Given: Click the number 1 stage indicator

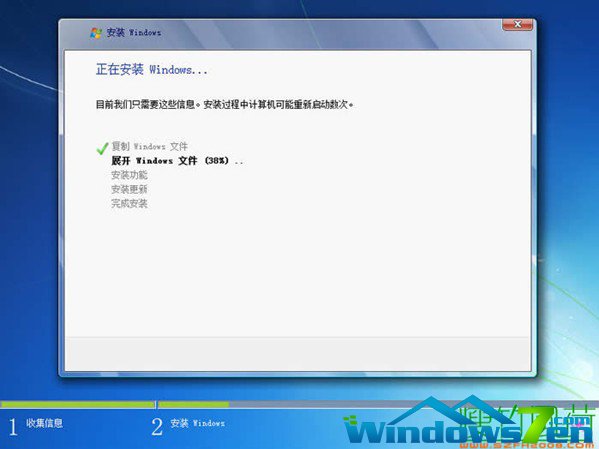Looking at the screenshot, I should (13, 427).
